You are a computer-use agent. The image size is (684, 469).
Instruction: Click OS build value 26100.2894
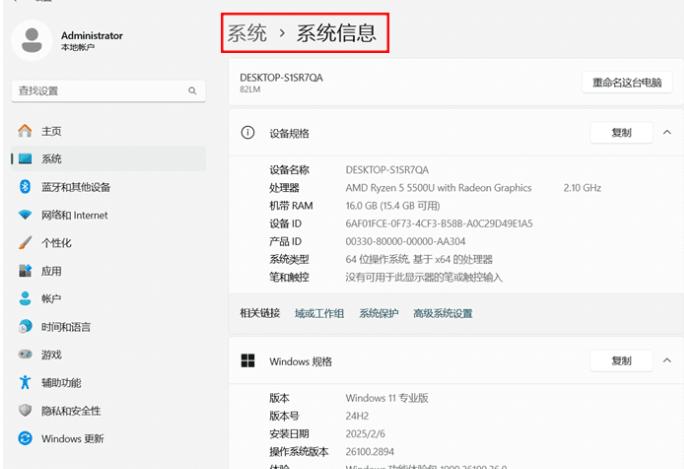point(369,452)
